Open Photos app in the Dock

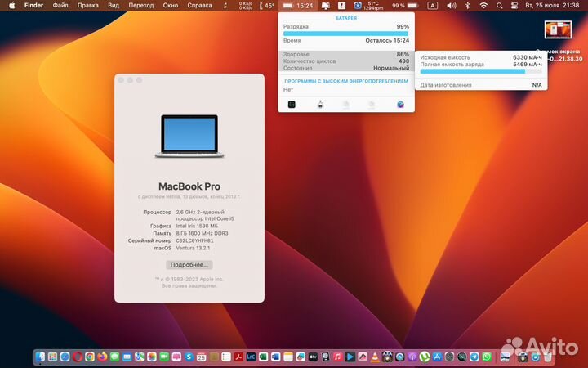tap(152, 357)
